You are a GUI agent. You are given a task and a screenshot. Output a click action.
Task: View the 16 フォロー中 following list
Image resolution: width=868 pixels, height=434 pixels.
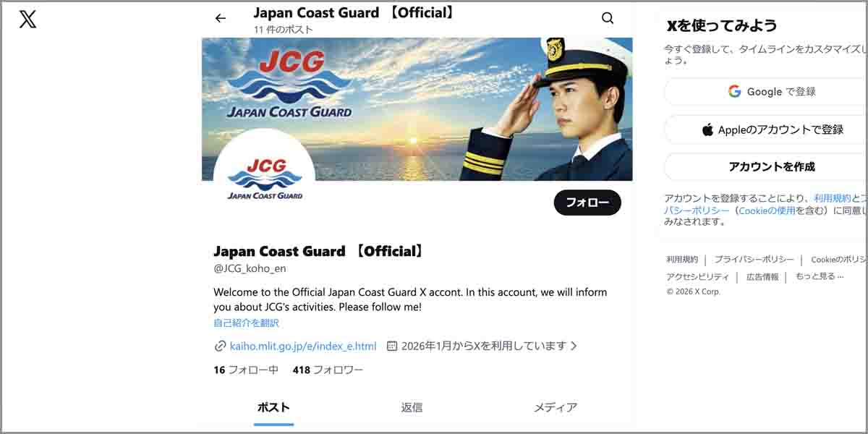246,370
